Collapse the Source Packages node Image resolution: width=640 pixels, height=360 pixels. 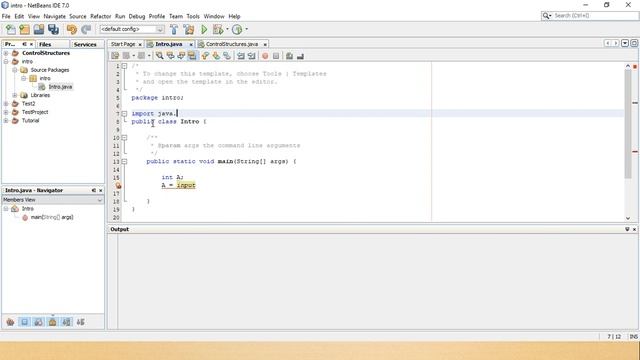(x=15, y=70)
